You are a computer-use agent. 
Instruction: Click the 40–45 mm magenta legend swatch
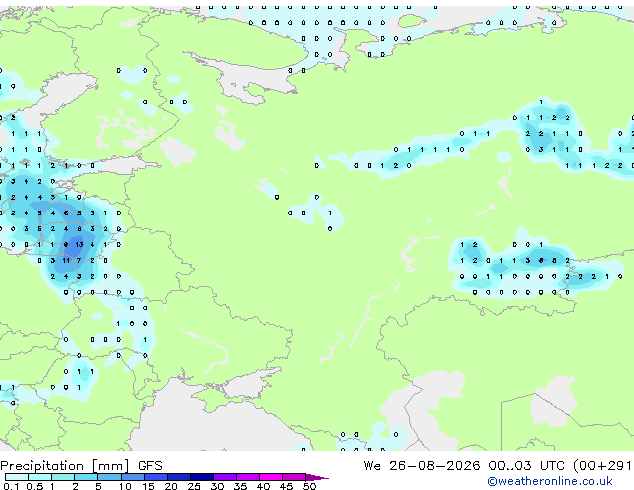point(271,477)
